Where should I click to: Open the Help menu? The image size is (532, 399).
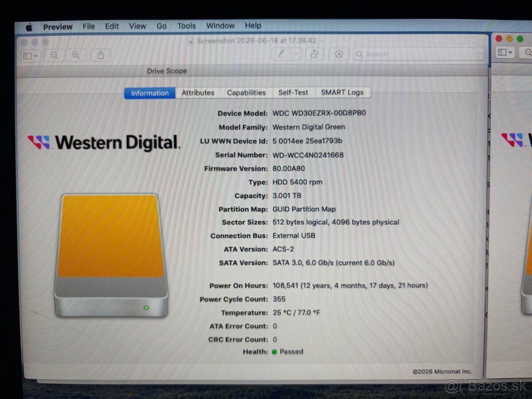click(253, 26)
